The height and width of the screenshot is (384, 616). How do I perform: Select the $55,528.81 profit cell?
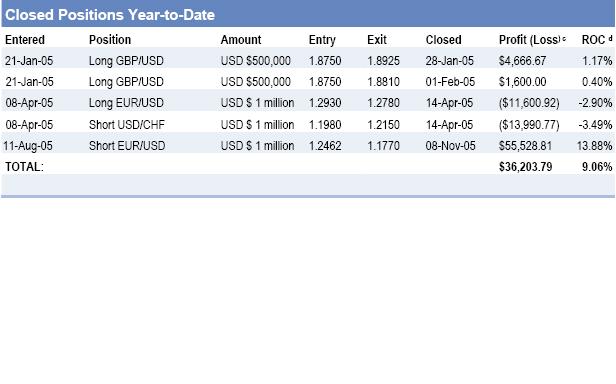point(525,146)
